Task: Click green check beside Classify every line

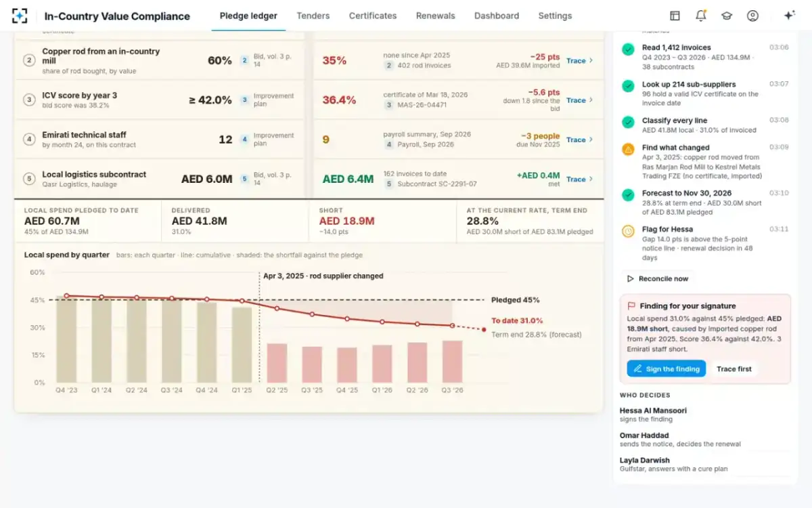Action: (x=629, y=121)
